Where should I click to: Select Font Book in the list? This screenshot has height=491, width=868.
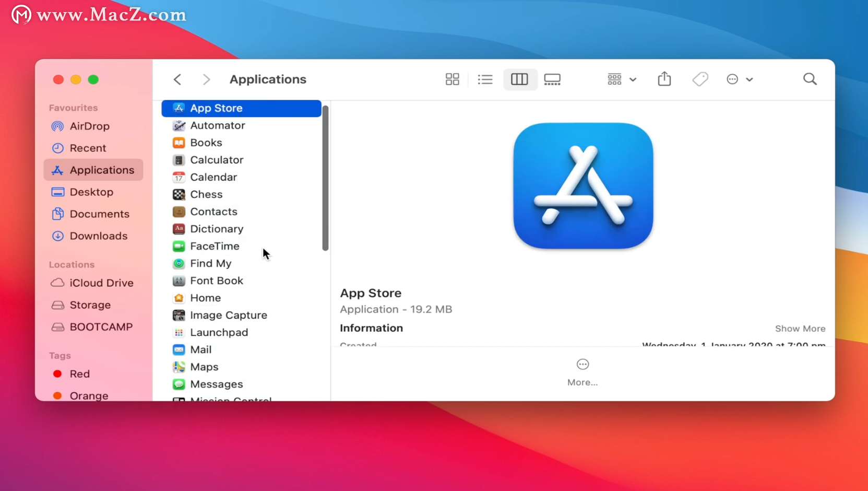[241, 280]
